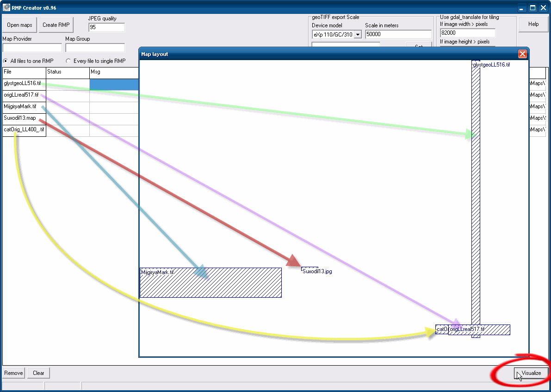Expand the Device model dropdown

tap(358, 35)
